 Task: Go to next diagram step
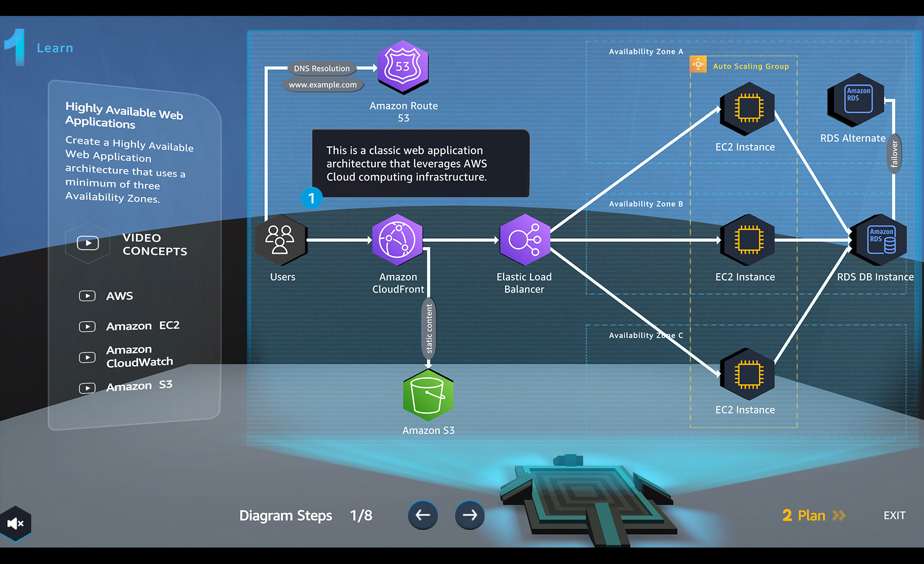pos(470,515)
